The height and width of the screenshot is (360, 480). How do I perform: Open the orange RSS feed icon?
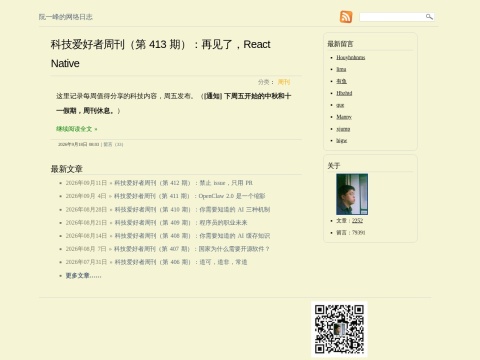(x=346, y=17)
